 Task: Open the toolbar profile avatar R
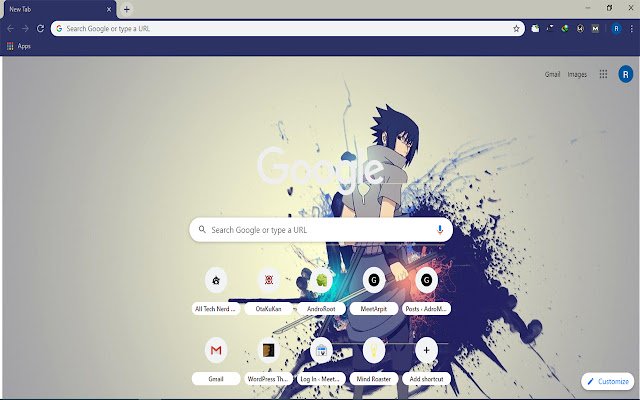click(x=616, y=29)
